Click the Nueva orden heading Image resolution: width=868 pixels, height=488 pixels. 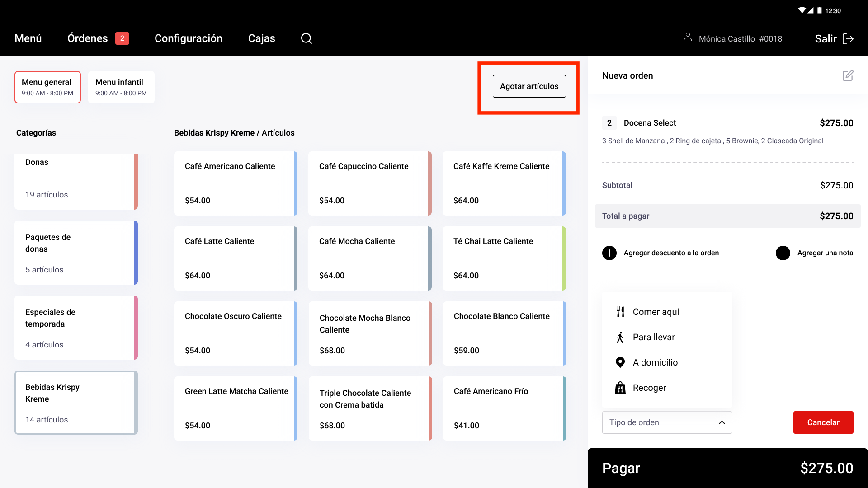pyautogui.click(x=627, y=75)
